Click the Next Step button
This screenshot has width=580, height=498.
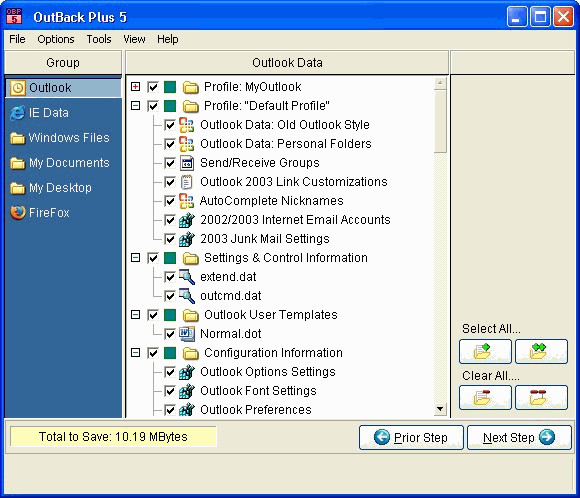point(519,437)
